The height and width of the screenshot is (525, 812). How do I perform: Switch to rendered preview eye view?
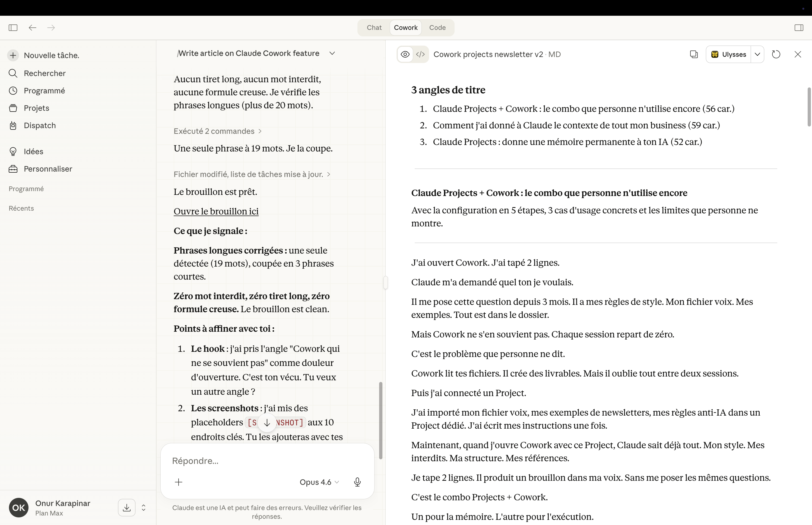405,54
